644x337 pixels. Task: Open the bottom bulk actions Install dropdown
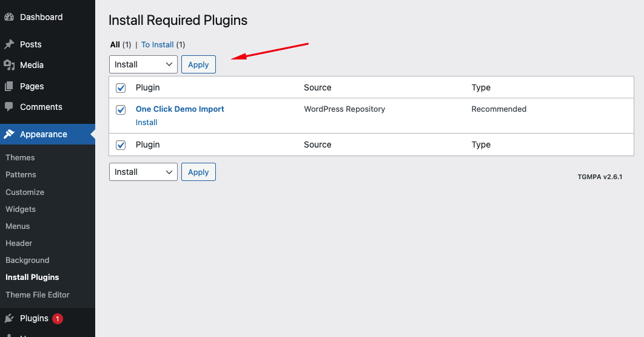click(x=143, y=172)
